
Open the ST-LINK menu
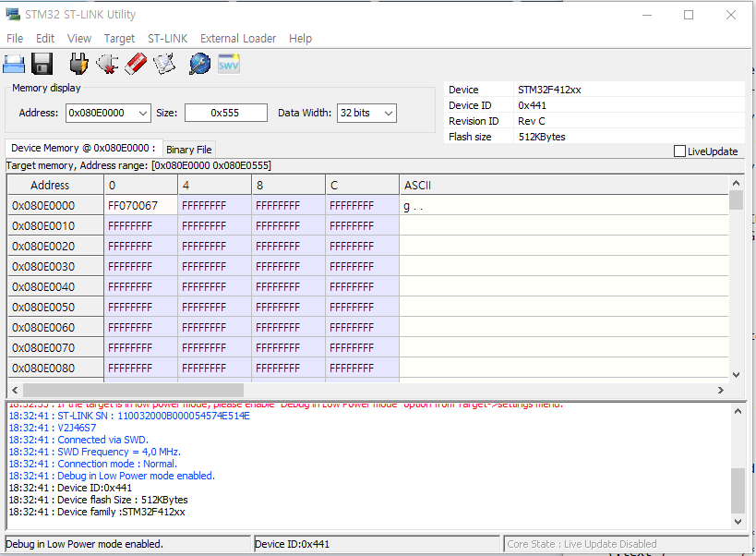pos(167,39)
